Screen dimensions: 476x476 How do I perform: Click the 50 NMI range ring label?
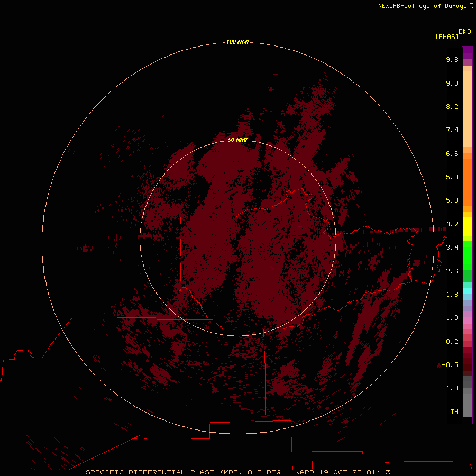click(237, 140)
